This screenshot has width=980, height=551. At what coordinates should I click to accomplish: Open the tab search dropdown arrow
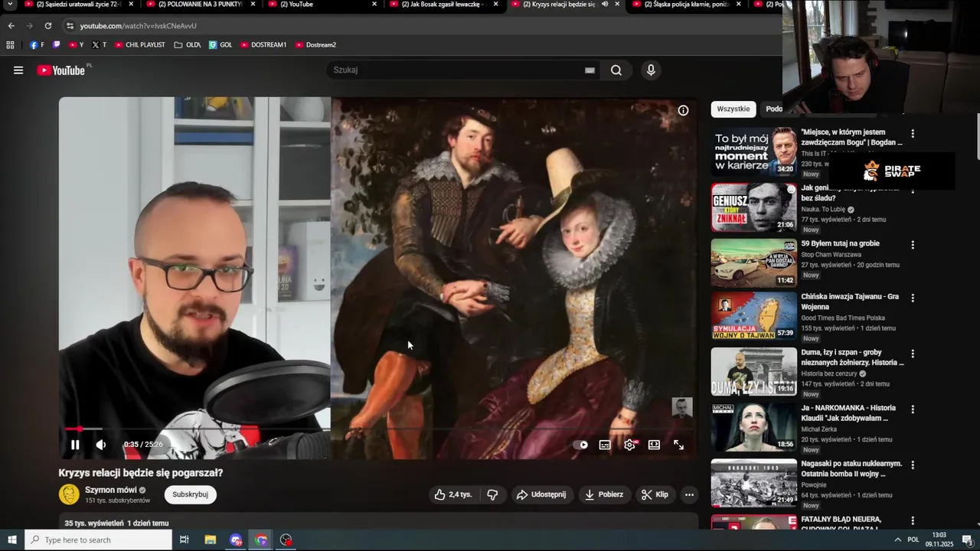pyautogui.click(x=10, y=5)
